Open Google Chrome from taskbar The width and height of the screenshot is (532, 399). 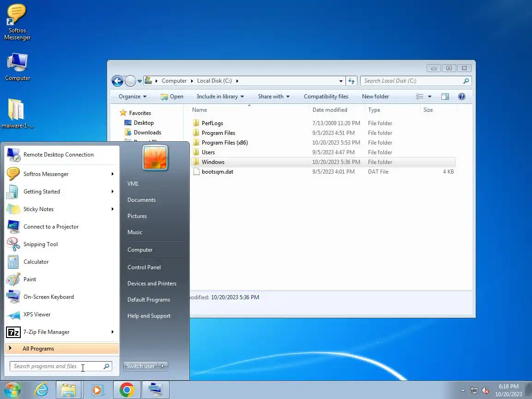coord(127,390)
